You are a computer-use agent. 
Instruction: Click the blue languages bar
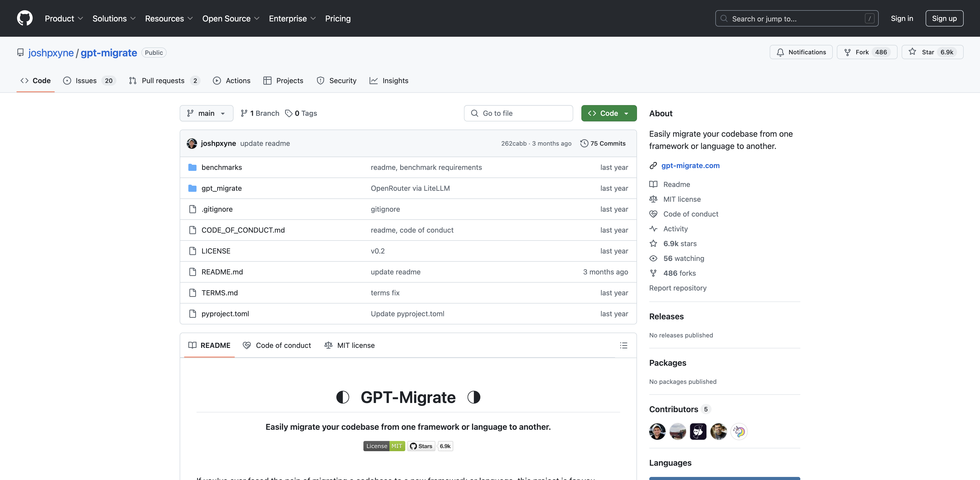[724, 478]
